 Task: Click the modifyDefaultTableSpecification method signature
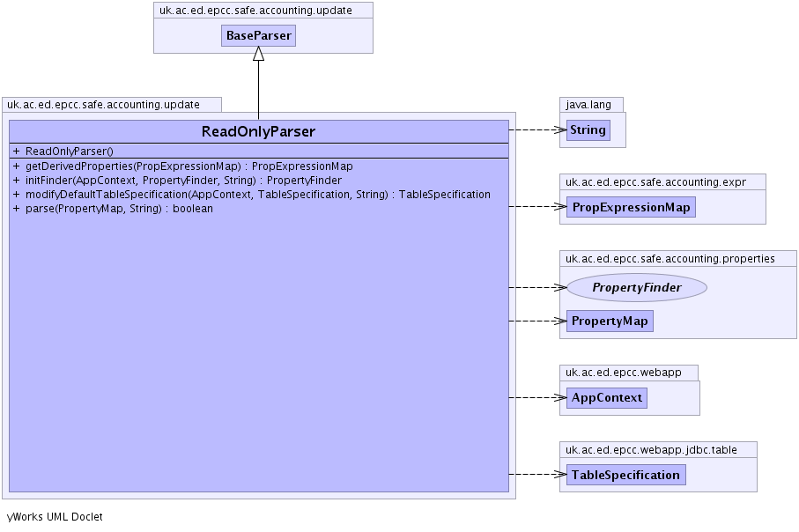point(251,194)
